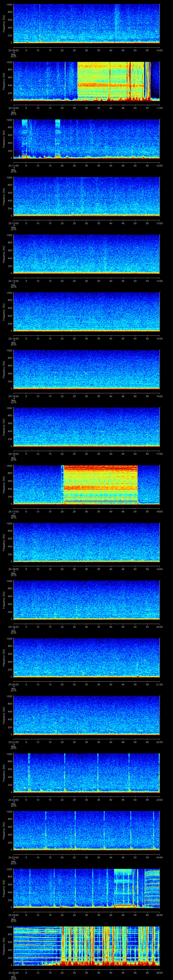Click the 20:12:00 start time label
This screenshot has width=173, height=980.
13,223
